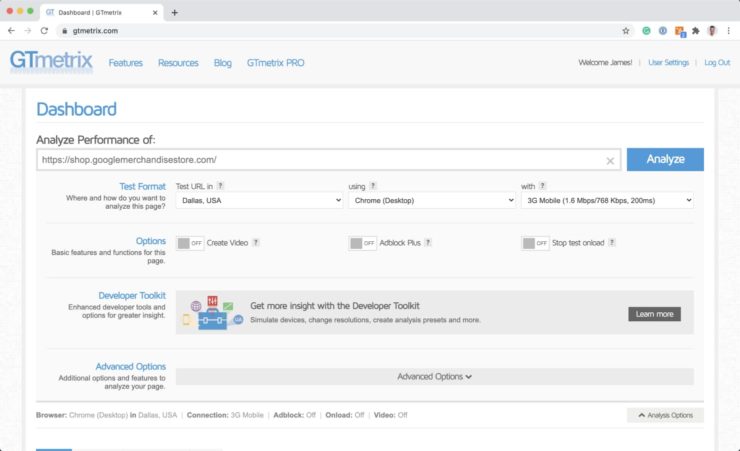Click the help icon next to using
The width and height of the screenshot is (740, 451).
[x=373, y=186]
